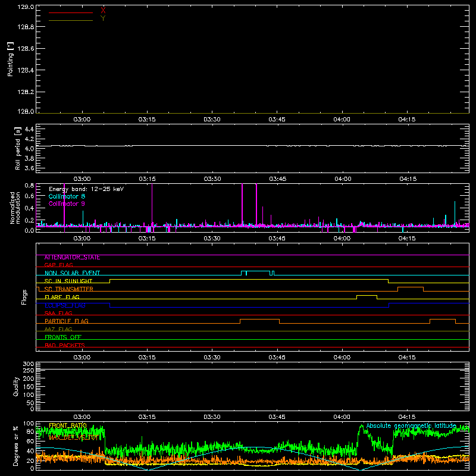Click the BAD_PACKETS flag label
This screenshot has width=476, height=476.
(65, 345)
